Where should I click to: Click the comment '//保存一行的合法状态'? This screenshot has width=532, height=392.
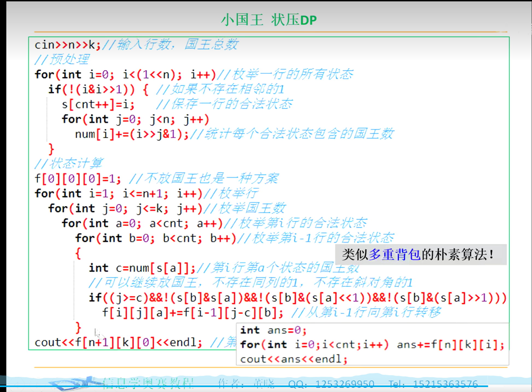click(x=224, y=104)
